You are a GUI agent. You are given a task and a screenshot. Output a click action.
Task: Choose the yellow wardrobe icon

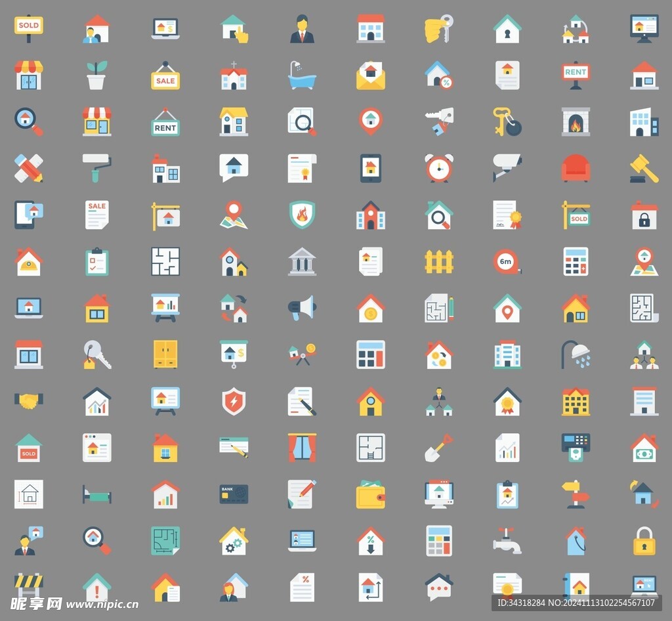click(x=165, y=354)
